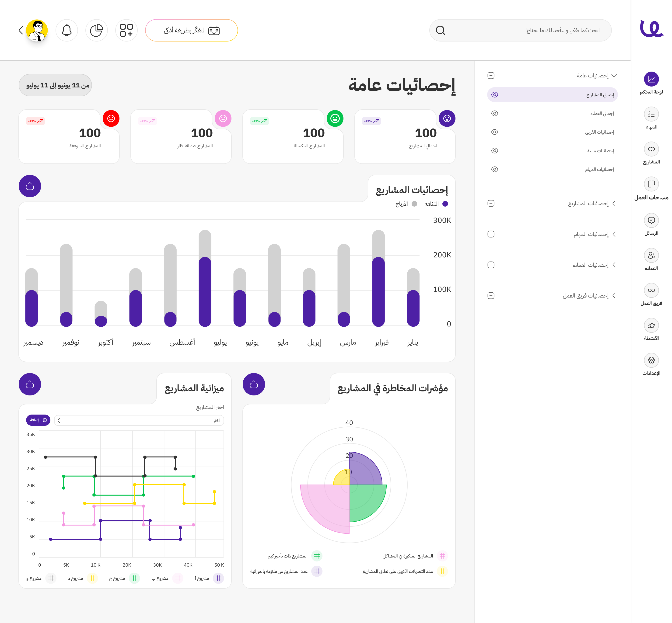This screenshot has width=672, height=623.
Task: Open the user profile avatar
Action: coord(37,30)
